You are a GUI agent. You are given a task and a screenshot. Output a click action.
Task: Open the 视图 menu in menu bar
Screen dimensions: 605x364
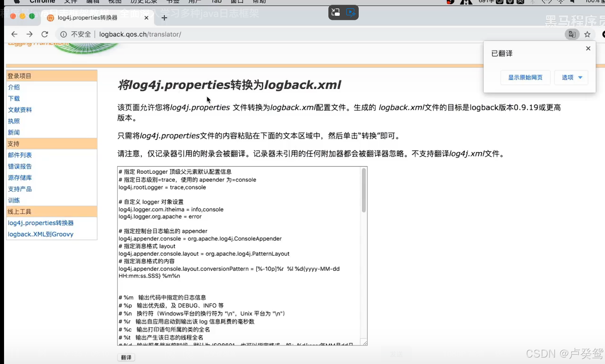click(x=115, y=2)
